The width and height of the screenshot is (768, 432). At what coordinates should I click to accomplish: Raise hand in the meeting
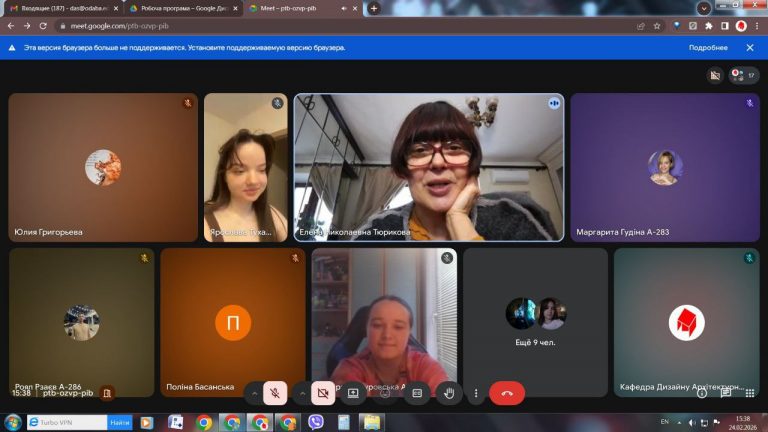point(449,393)
